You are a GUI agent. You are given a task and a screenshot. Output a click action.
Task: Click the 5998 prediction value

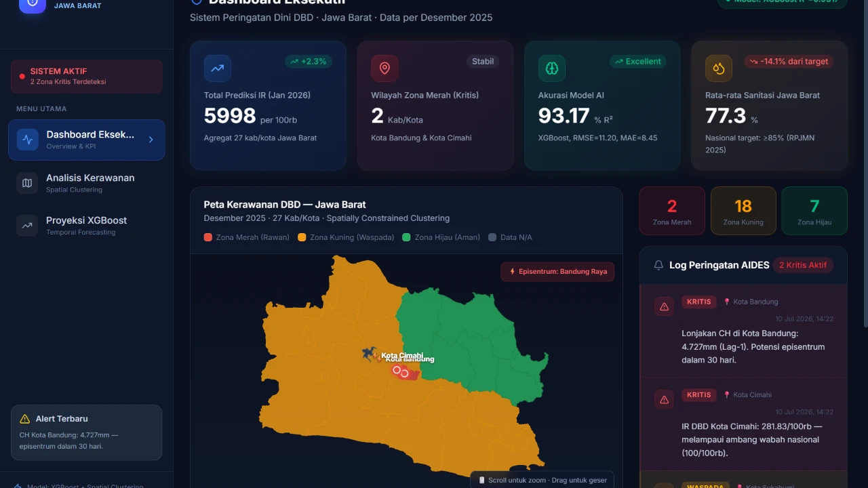(x=230, y=116)
